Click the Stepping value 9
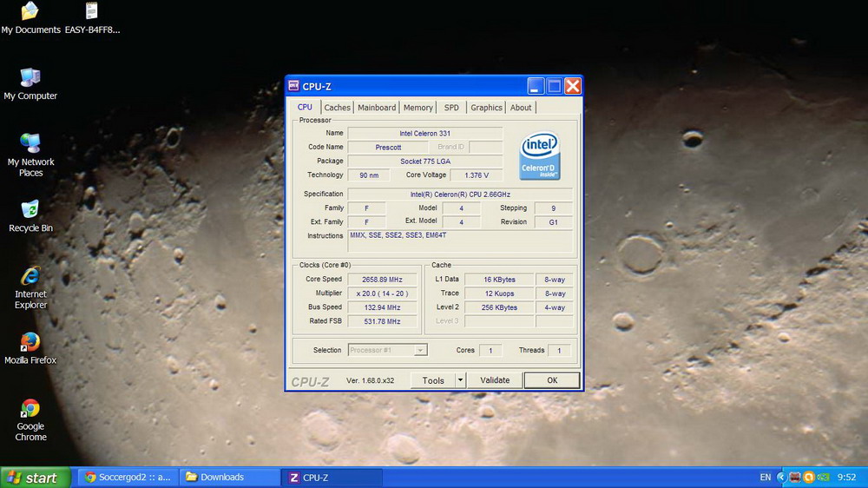 553,208
